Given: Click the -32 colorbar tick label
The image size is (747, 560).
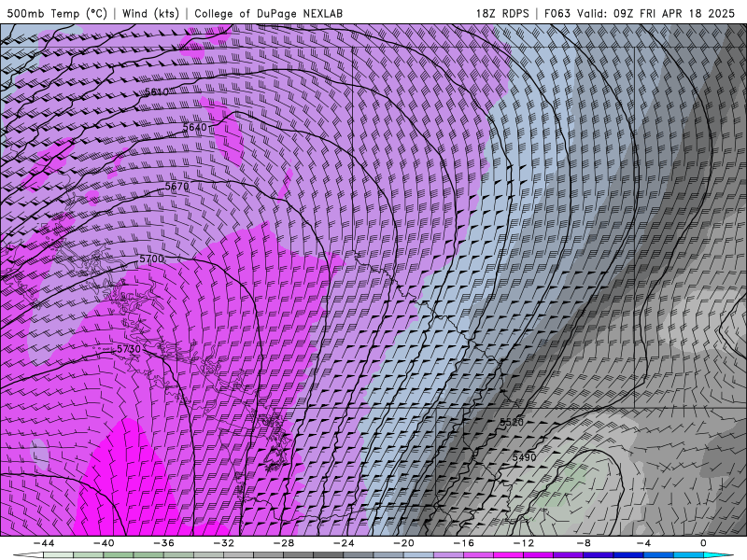Looking at the screenshot, I should point(224,543).
